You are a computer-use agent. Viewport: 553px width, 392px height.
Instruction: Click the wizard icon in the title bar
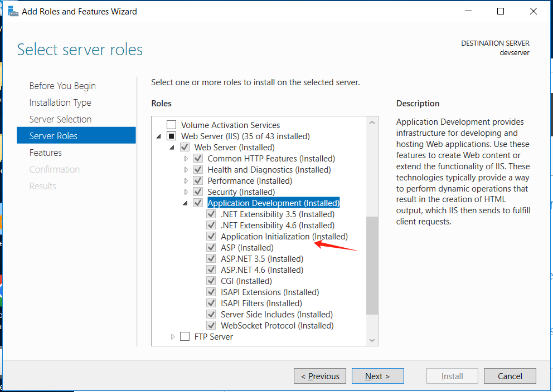13,11
